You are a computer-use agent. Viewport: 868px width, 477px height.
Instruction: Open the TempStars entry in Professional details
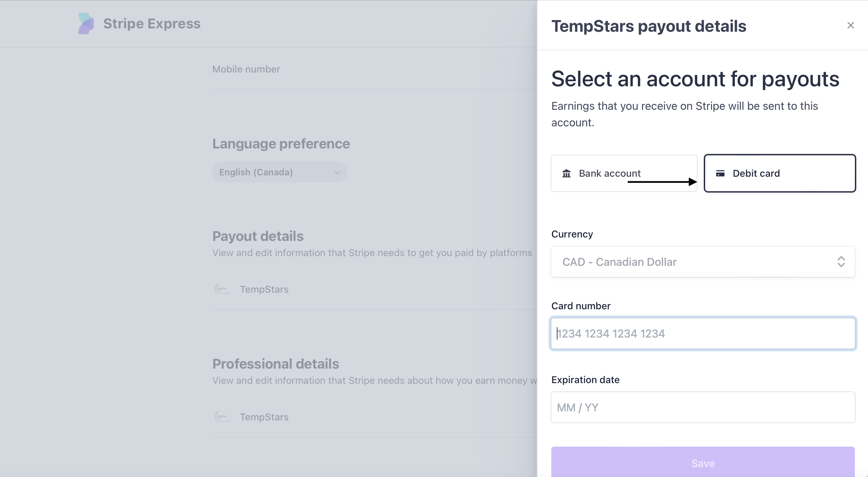pyautogui.click(x=264, y=417)
